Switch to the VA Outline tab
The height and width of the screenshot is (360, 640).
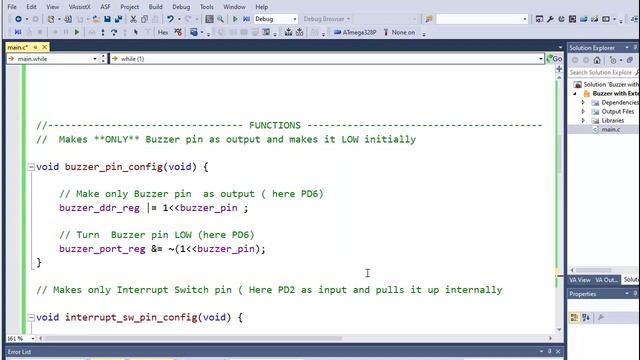point(607,280)
